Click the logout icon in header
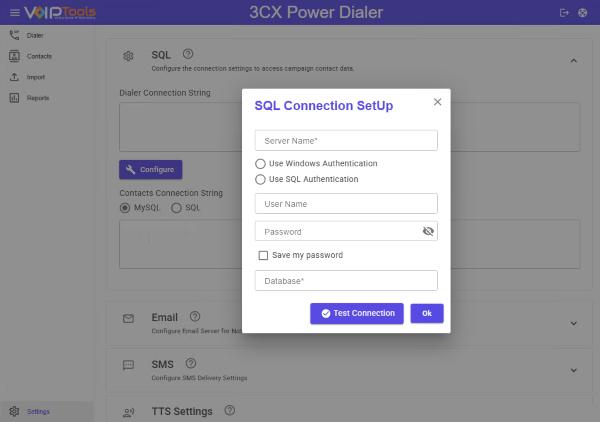Image resolution: width=600 pixels, height=422 pixels. pyautogui.click(x=565, y=12)
